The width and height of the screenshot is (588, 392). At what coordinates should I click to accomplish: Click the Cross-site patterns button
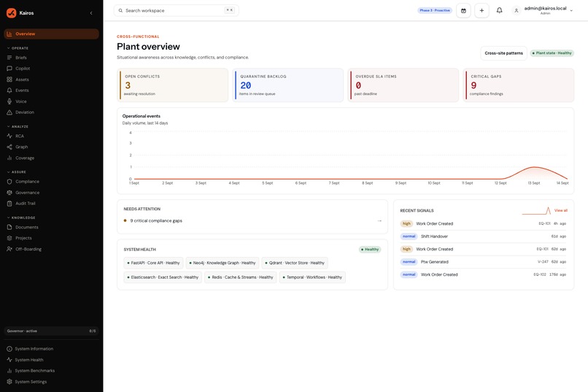pyautogui.click(x=503, y=53)
